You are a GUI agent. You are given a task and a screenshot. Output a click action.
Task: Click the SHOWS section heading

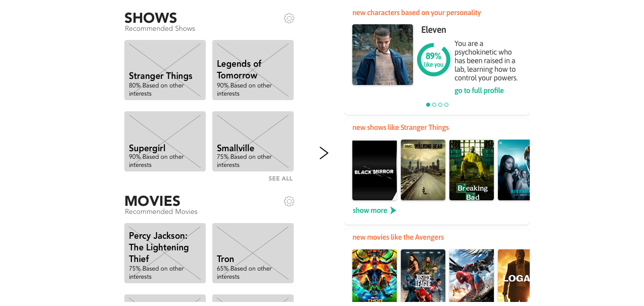[x=151, y=18]
